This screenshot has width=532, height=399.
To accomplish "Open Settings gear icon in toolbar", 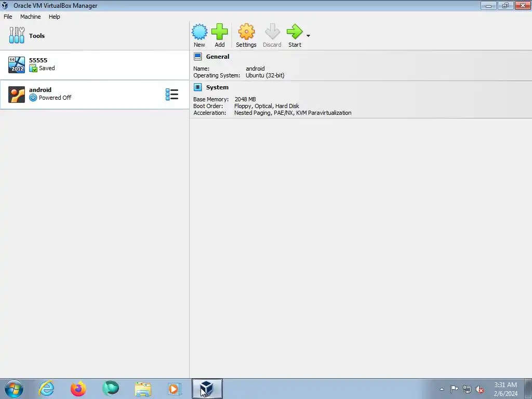I will pyautogui.click(x=246, y=32).
